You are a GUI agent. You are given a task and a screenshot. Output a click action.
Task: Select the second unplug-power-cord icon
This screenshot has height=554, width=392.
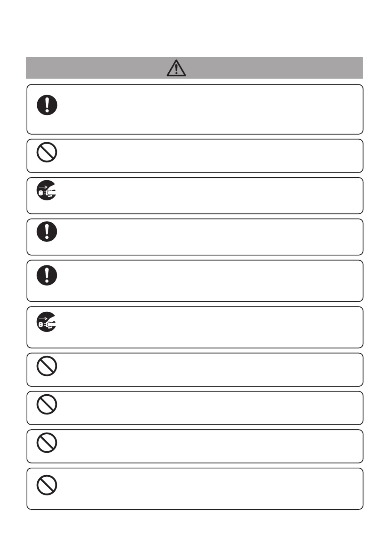click(x=46, y=322)
